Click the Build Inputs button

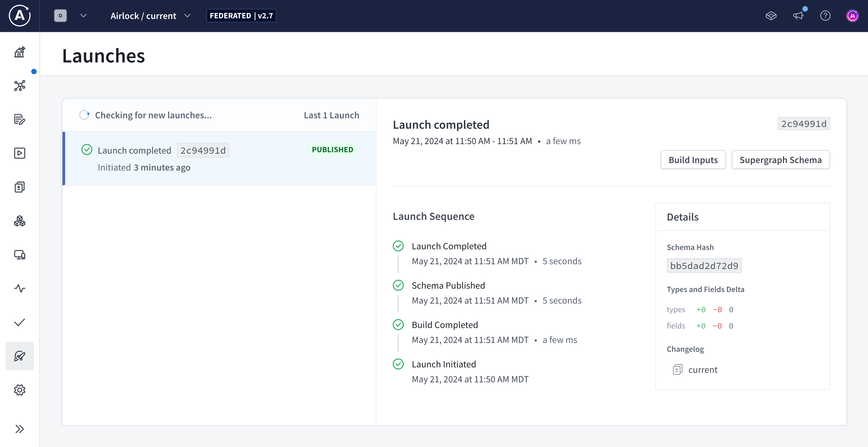tap(693, 160)
